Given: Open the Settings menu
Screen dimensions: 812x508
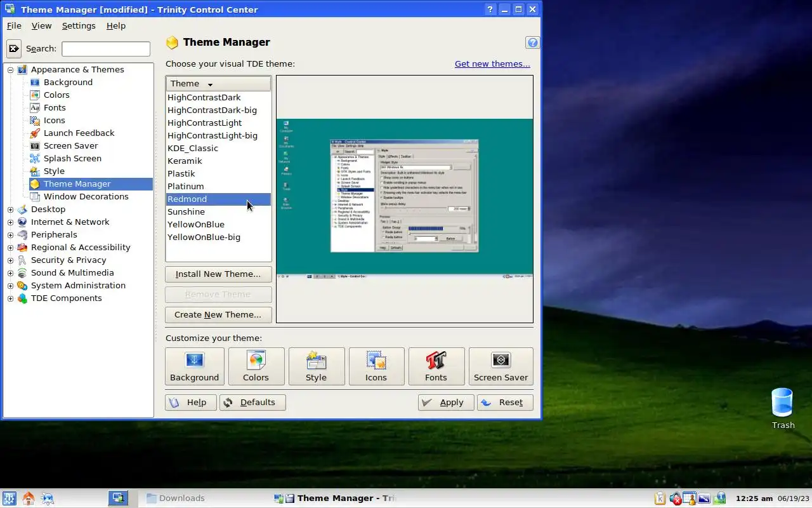Looking at the screenshot, I should point(79,26).
